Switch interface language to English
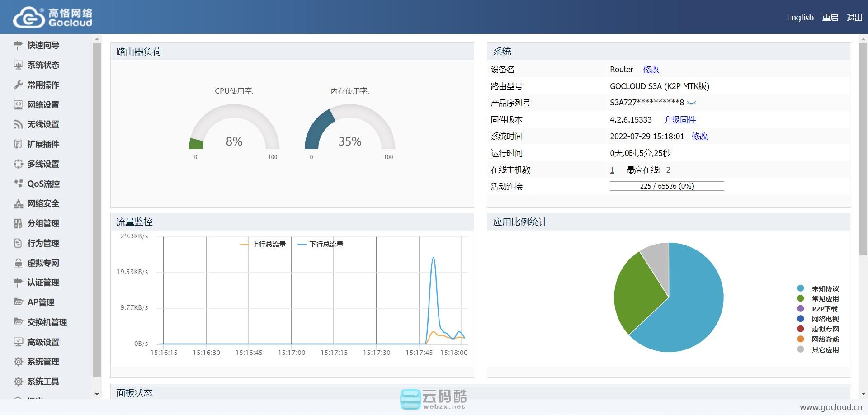 pos(800,17)
